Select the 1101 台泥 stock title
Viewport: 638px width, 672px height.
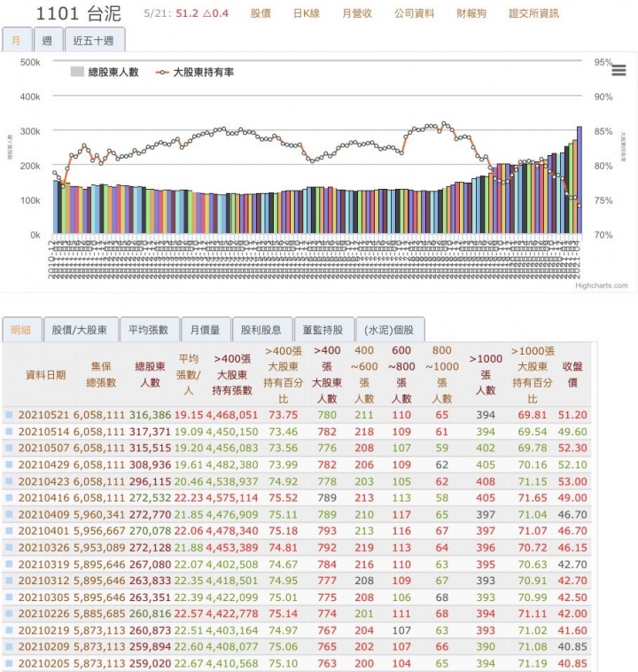(78, 13)
